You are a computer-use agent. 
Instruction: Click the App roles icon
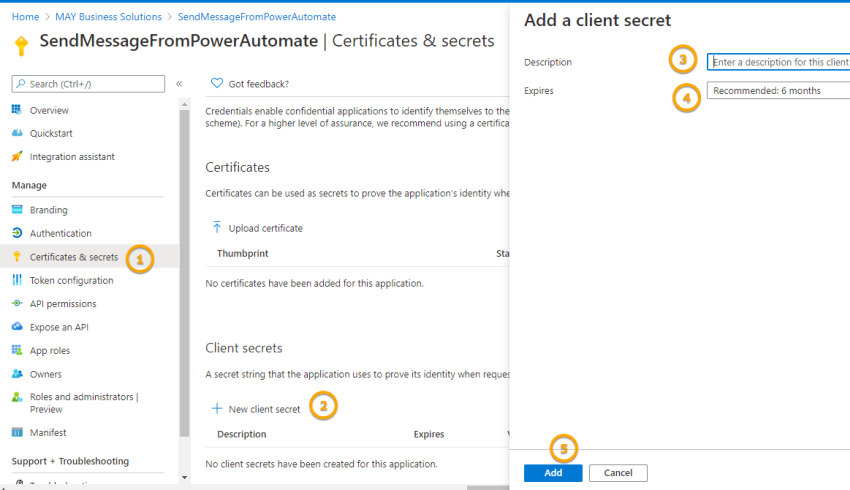pyautogui.click(x=17, y=350)
